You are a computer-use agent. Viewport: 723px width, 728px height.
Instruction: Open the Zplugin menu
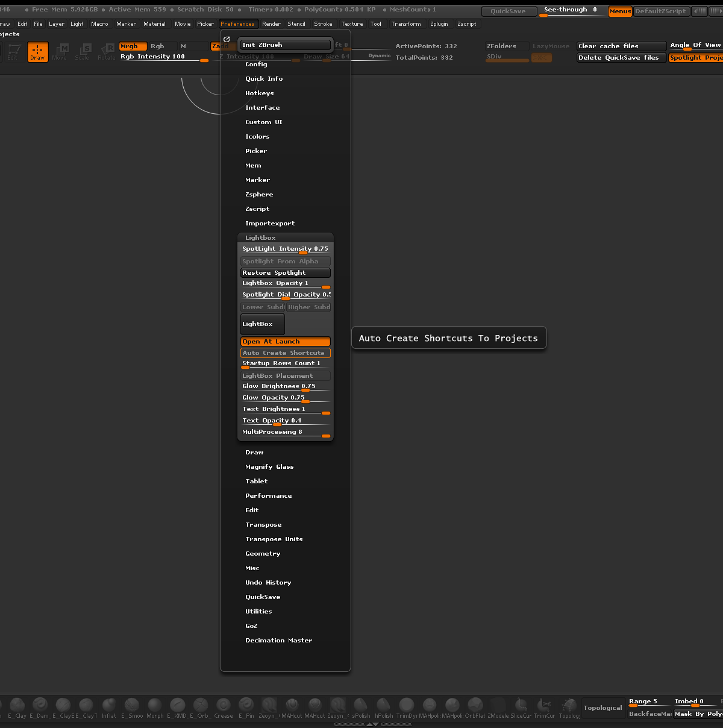point(439,24)
